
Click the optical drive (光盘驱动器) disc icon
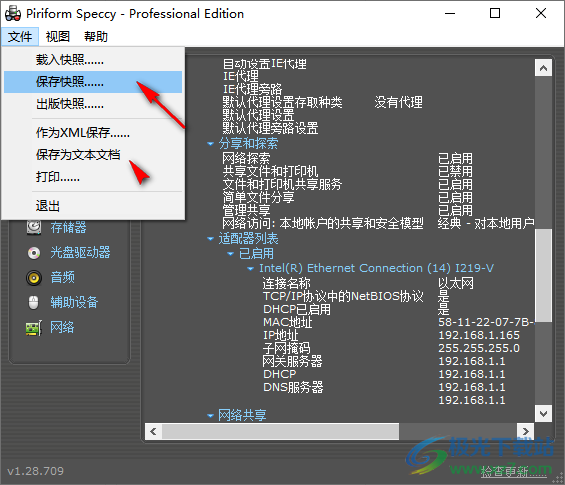(34, 253)
